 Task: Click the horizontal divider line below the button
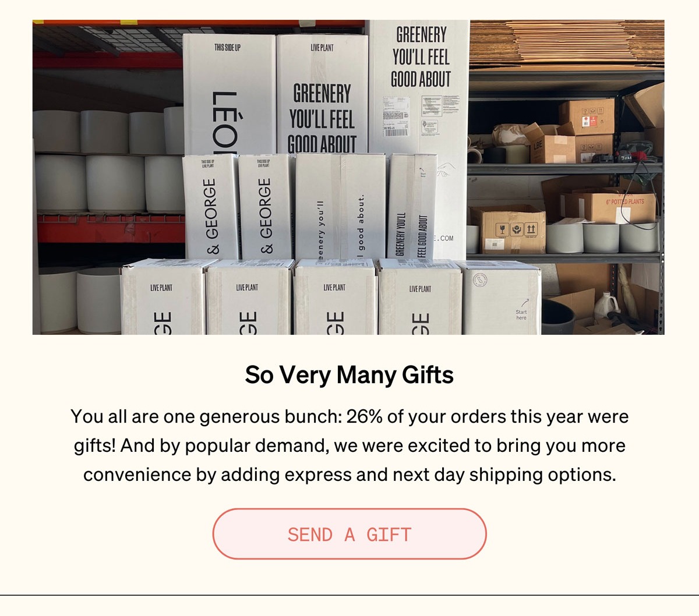pos(349,595)
